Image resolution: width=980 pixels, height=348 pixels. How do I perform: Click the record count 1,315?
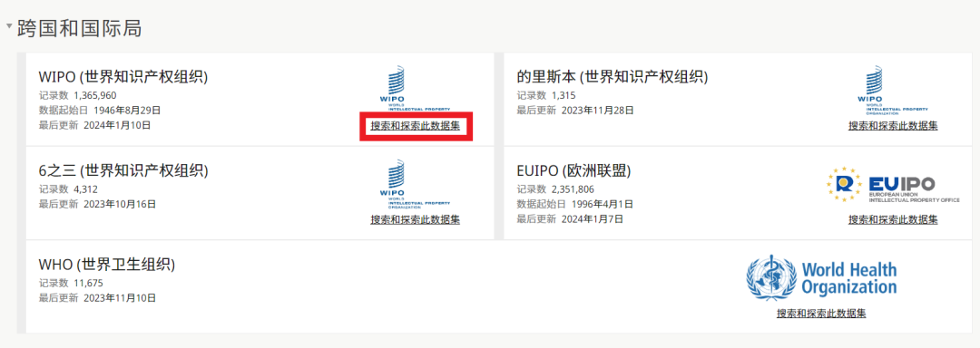563,95
